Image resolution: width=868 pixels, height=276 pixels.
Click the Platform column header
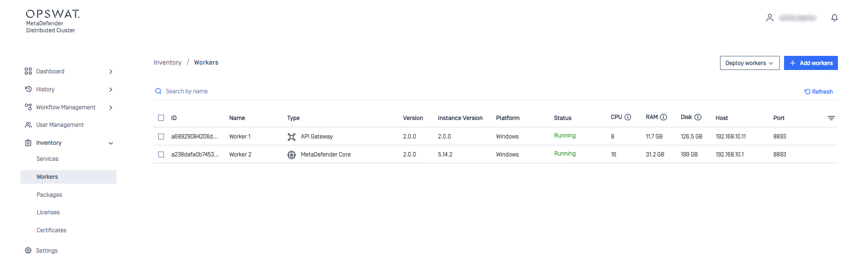pos(508,118)
